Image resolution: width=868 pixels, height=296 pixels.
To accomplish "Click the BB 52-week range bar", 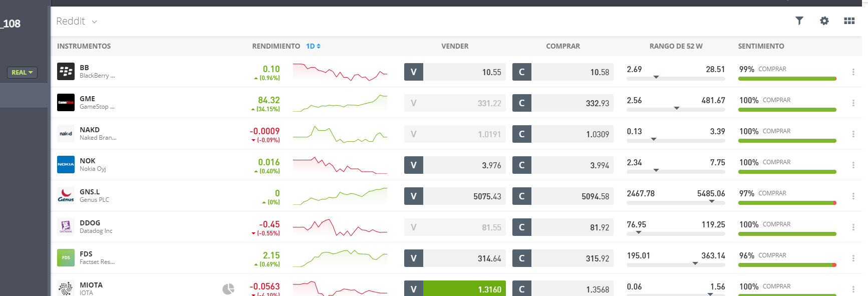I will tap(676, 78).
